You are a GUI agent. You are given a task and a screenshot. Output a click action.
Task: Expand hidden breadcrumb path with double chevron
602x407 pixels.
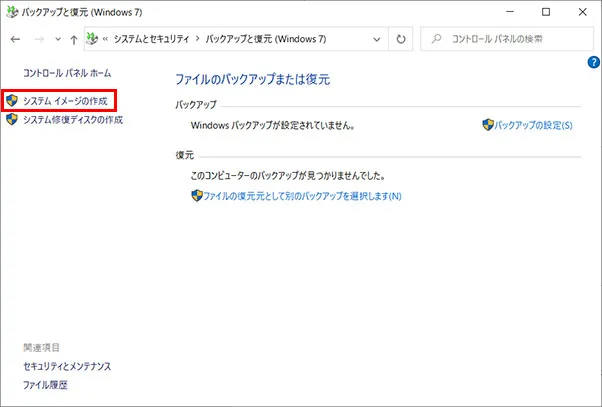[105, 39]
